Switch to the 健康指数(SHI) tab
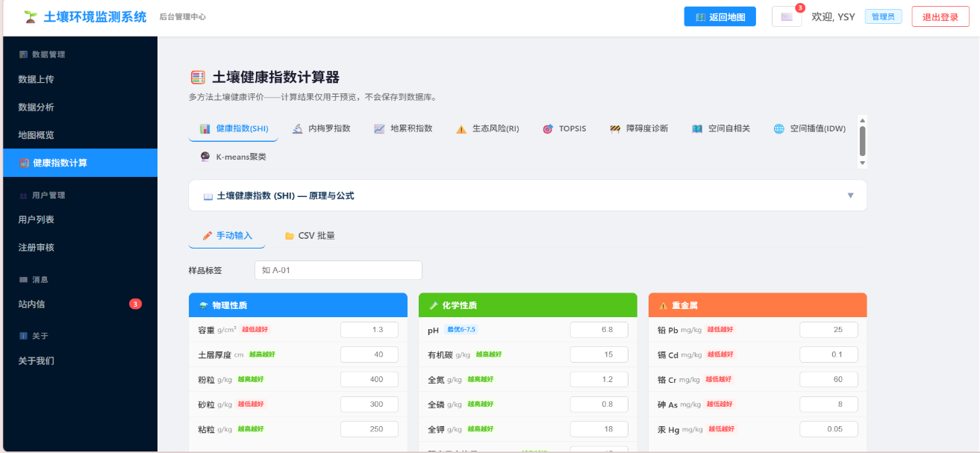 (234, 128)
